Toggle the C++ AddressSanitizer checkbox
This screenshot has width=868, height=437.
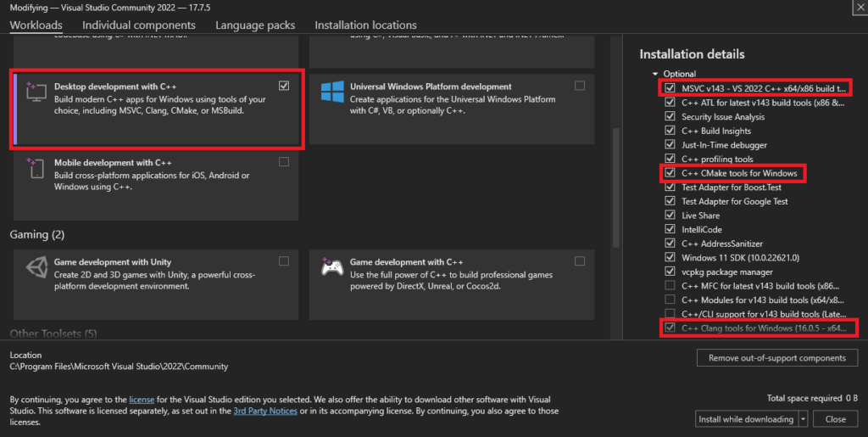click(x=670, y=244)
